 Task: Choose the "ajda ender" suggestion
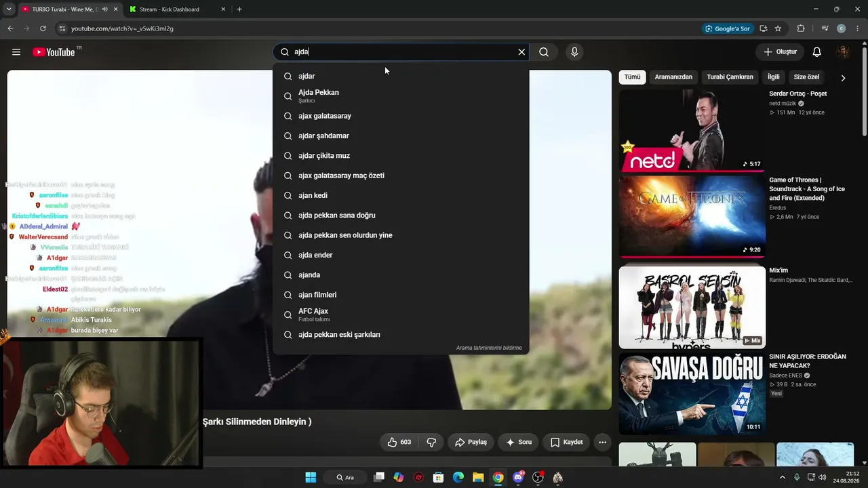[401, 255]
